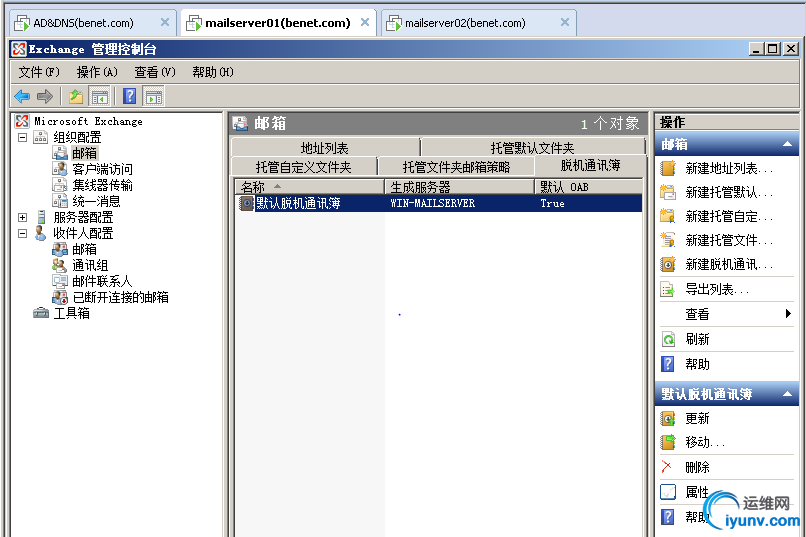Click 新建托管自定 action

point(729,216)
